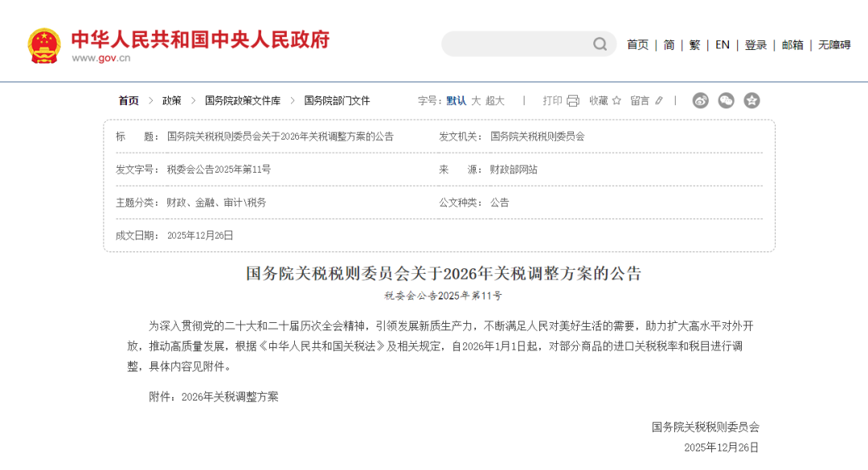
Task: Share via WeChat icon
Action: [726, 100]
